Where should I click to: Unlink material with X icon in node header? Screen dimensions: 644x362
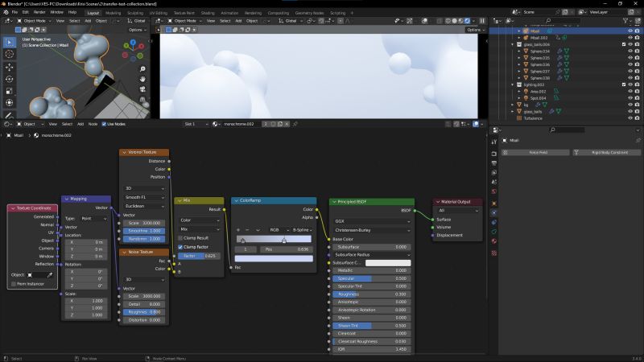(287, 124)
